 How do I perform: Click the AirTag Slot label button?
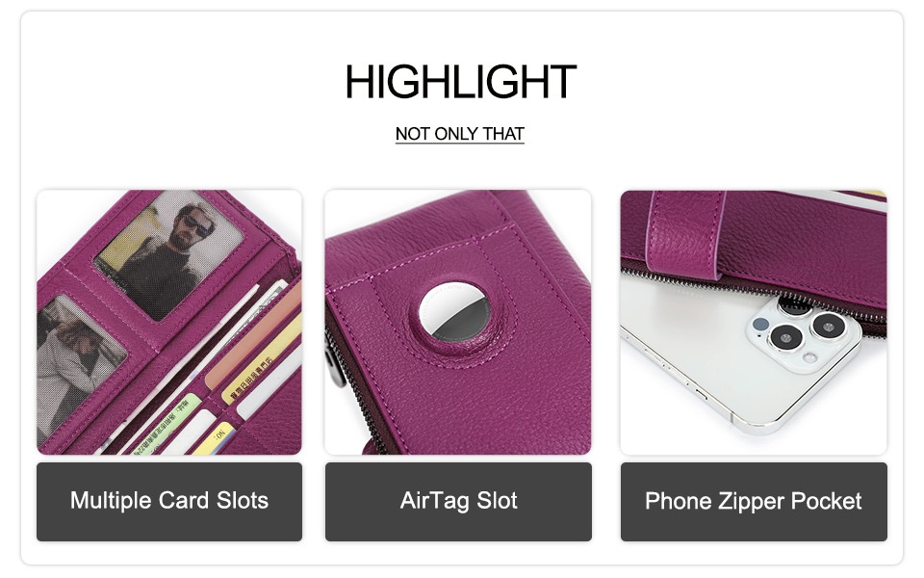[x=458, y=502]
